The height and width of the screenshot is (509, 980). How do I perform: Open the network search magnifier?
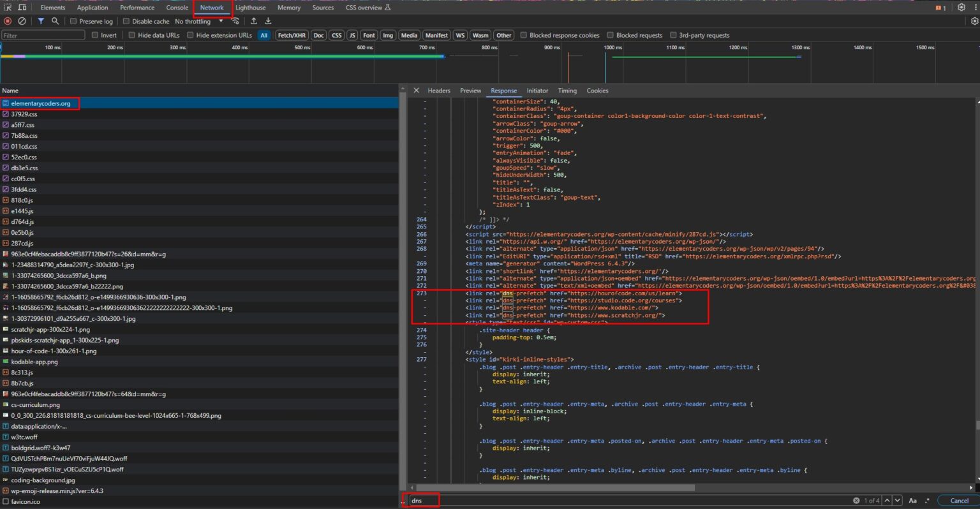point(54,21)
